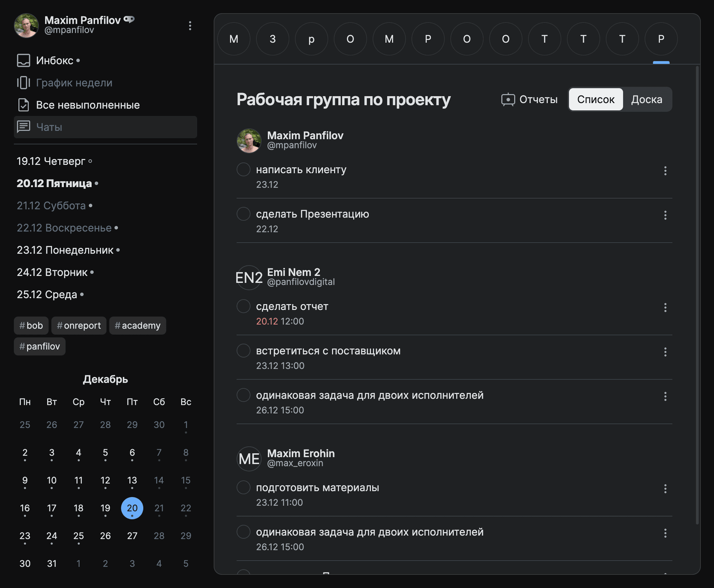Mark 'написать клиенту' task as done
The height and width of the screenshot is (588, 714).
[243, 170]
